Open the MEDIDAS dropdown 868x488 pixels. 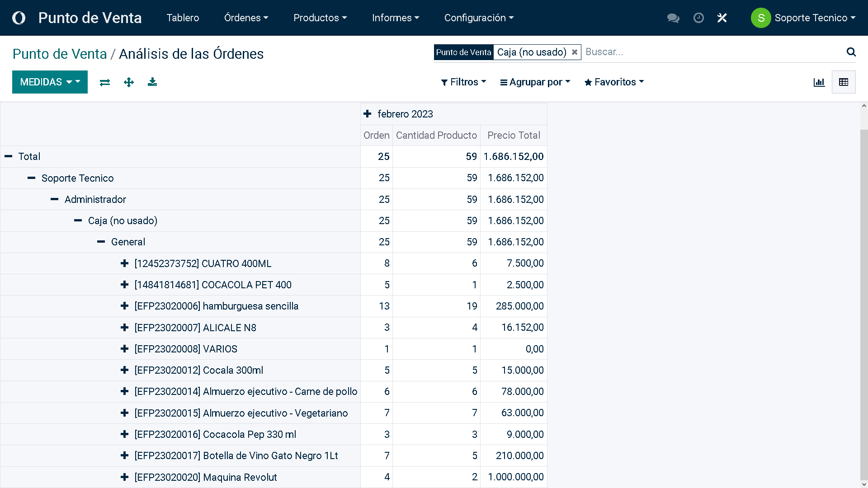(50, 82)
